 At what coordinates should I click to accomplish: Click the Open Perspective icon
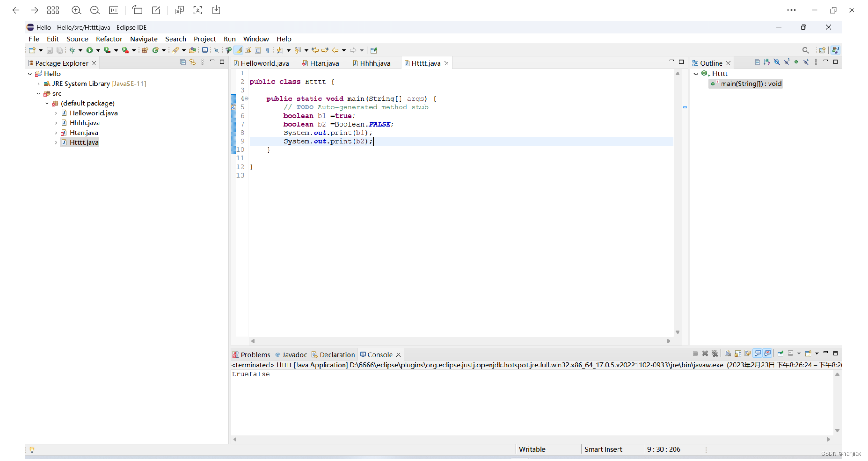[822, 50]
